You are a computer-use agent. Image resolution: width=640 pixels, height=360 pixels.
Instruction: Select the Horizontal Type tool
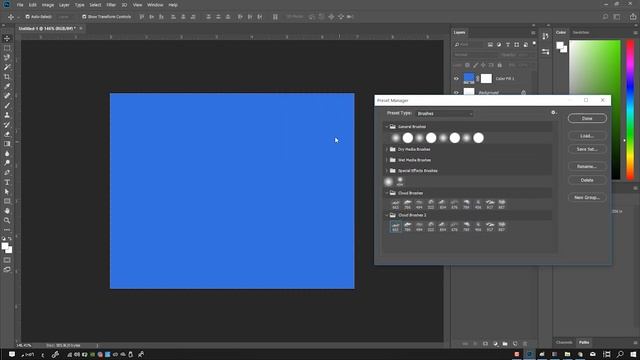point(7,182)
